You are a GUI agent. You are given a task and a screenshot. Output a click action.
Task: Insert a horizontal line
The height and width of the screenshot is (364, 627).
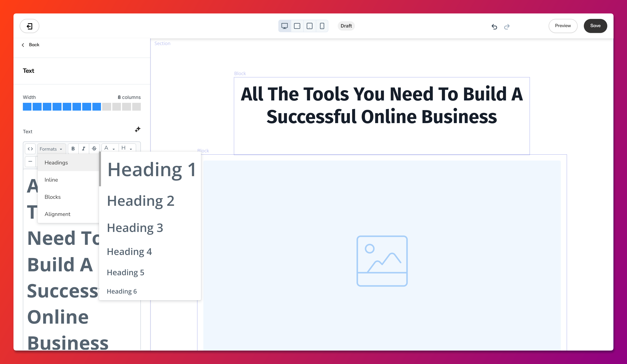[x=30, y=162]
